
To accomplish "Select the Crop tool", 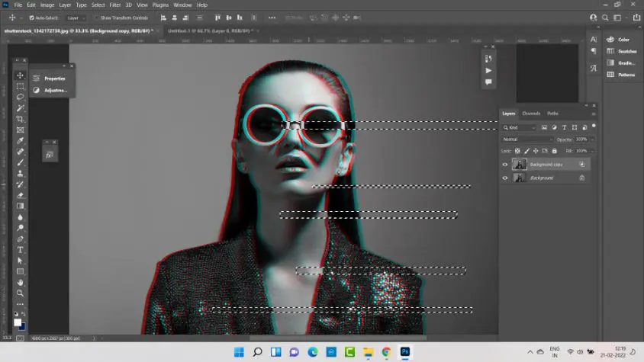I will pos(21,119).
